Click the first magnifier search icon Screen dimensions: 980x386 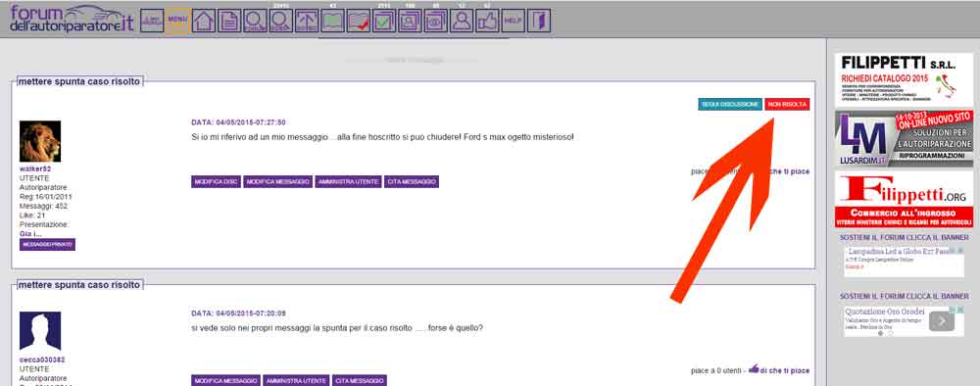(255, 21)
